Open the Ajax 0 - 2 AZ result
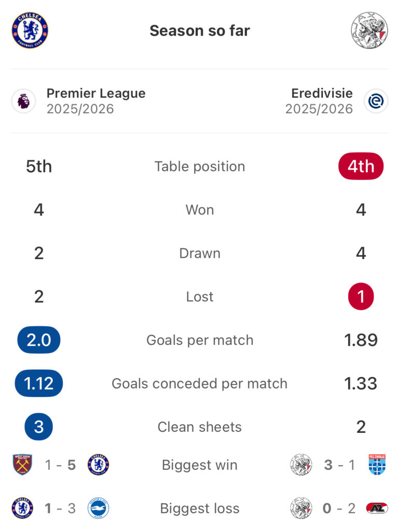 (x=338, y=508)
